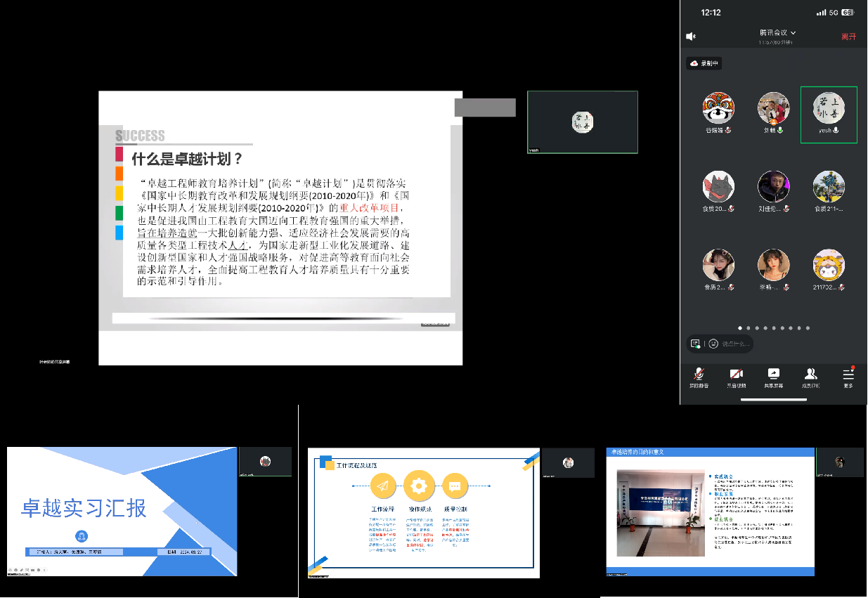Turn on camera with 开启视频
The width and height of the screenshot is (868, 598).
(x=736, y=377)
